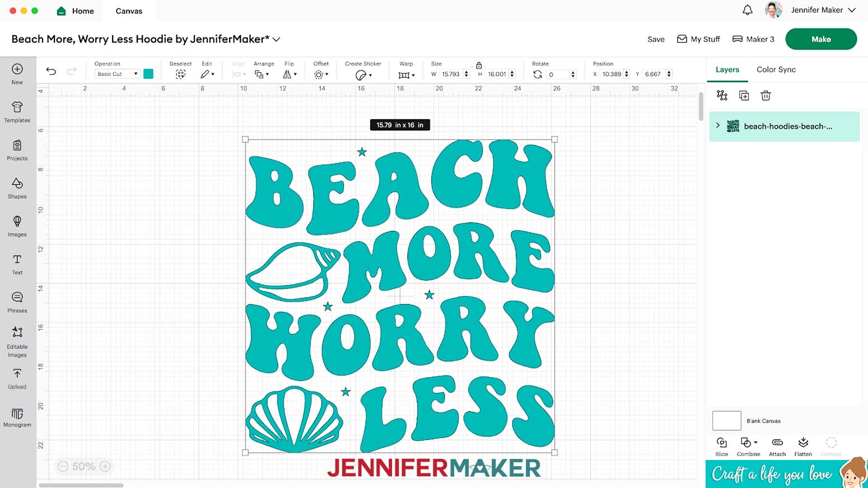Zoom in with the plus icon
868x488 pixels.
[105, 466]
